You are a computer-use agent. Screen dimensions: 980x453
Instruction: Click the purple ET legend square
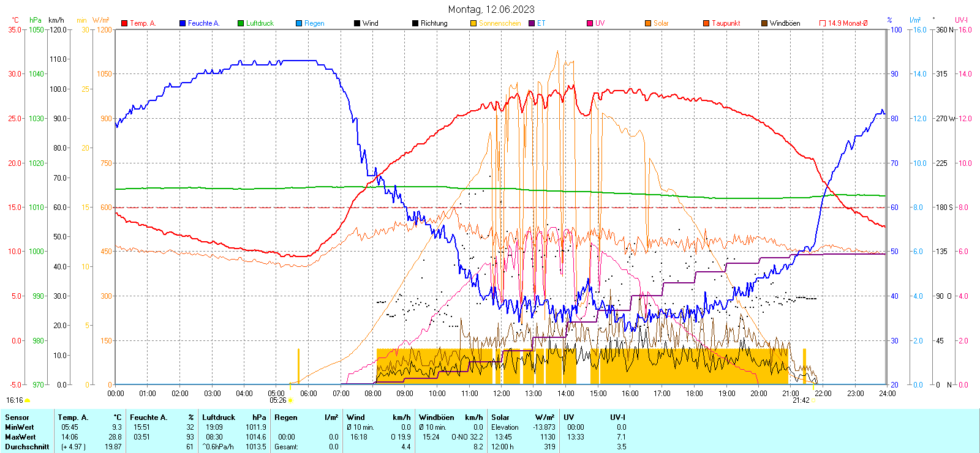pos(532,23)
